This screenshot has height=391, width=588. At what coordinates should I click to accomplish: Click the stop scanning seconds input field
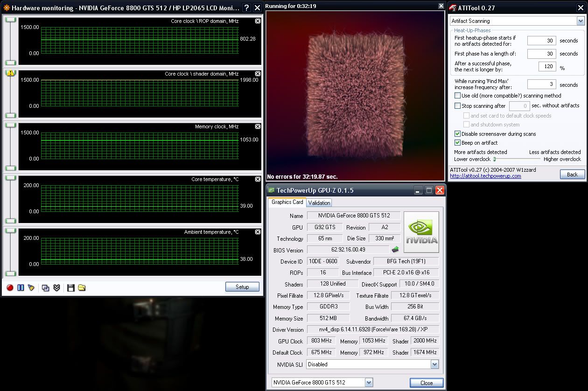[519, 106]
